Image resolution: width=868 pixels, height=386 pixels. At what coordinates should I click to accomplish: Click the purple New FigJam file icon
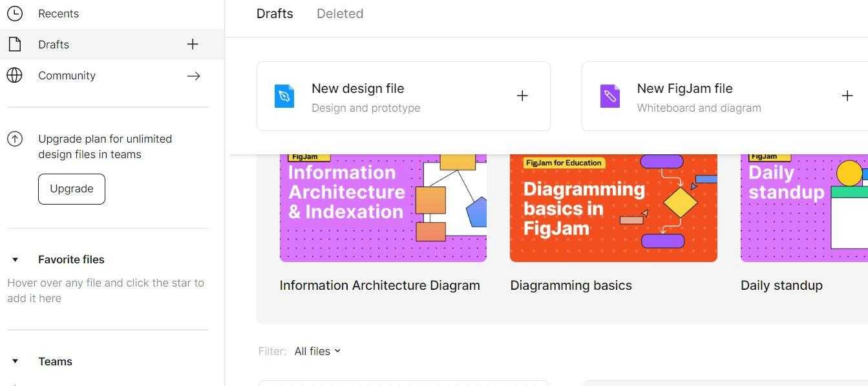click(609, 96)
